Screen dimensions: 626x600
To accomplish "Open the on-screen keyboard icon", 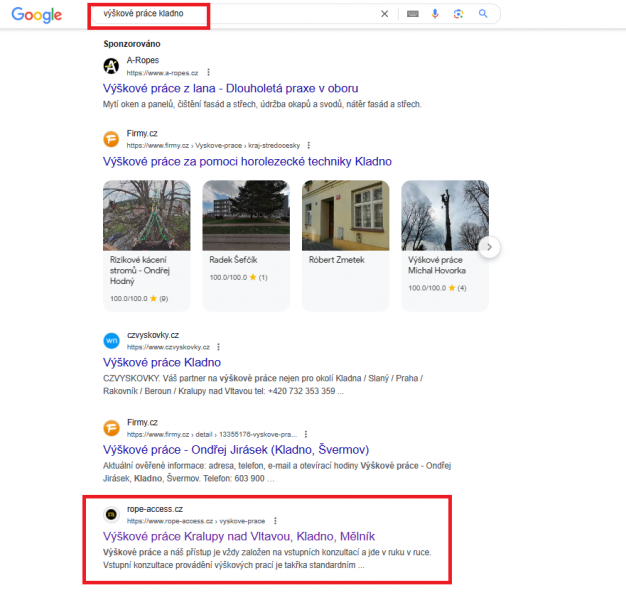I will (413, 14).
